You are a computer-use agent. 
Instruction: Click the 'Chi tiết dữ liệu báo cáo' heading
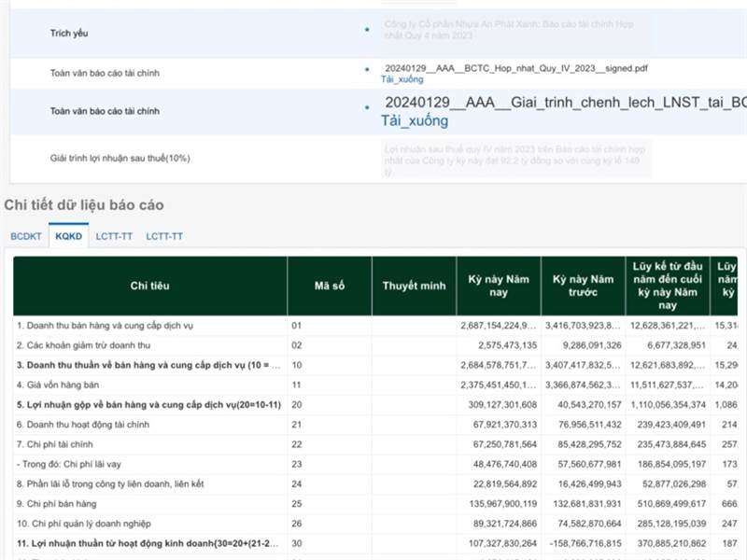tap(84, 205)
